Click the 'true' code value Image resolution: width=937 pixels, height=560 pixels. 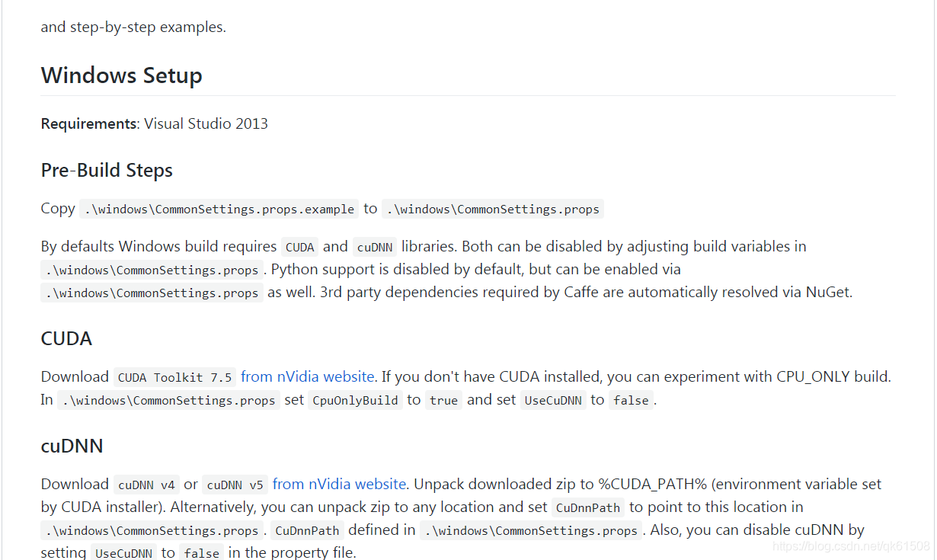coord(443,400)
